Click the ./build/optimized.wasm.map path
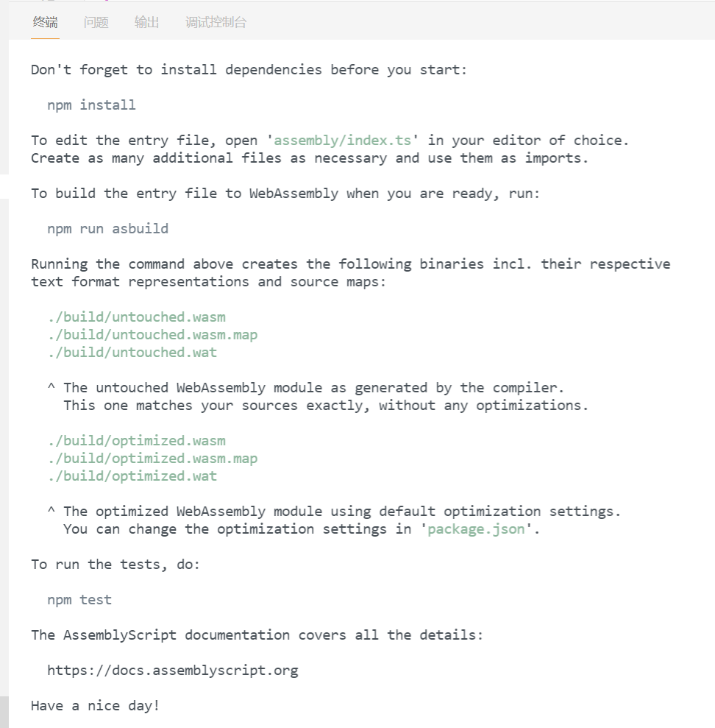 pyautogui.click(x=152, y=459)
